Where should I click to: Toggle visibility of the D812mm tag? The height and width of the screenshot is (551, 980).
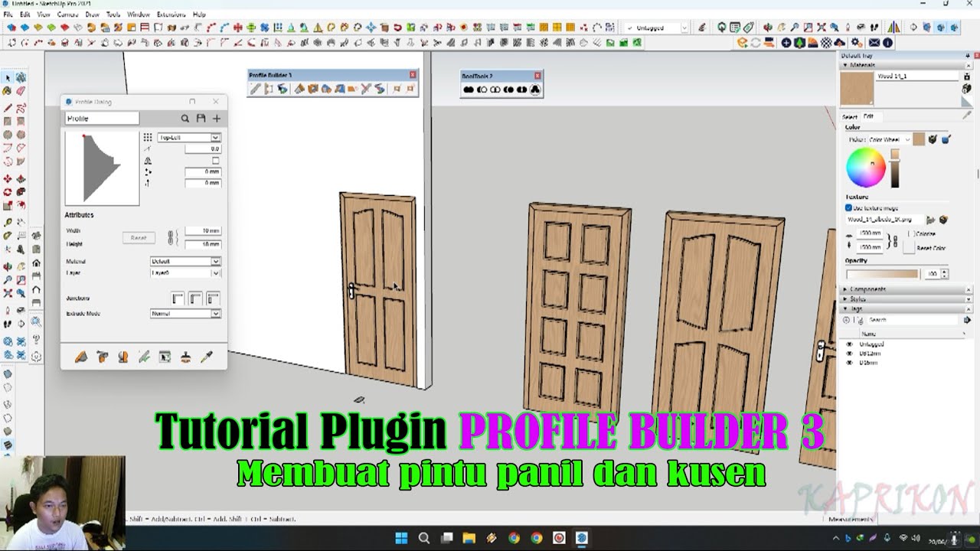tap(849, 354)
